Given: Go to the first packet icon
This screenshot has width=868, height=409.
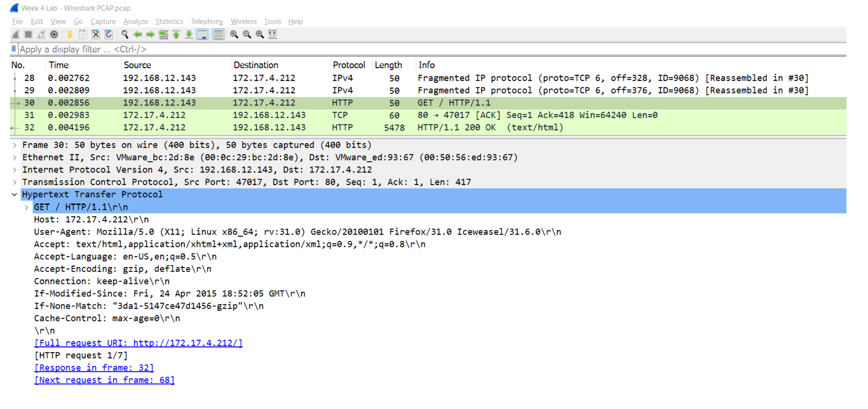Looking at the screenshot, I should click(176, 34).
